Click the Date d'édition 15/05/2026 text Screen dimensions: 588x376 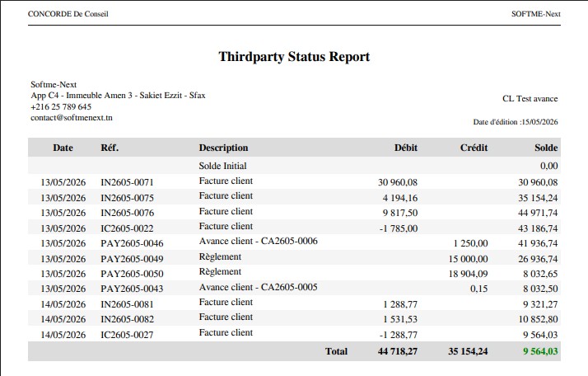tap(516, 122)
